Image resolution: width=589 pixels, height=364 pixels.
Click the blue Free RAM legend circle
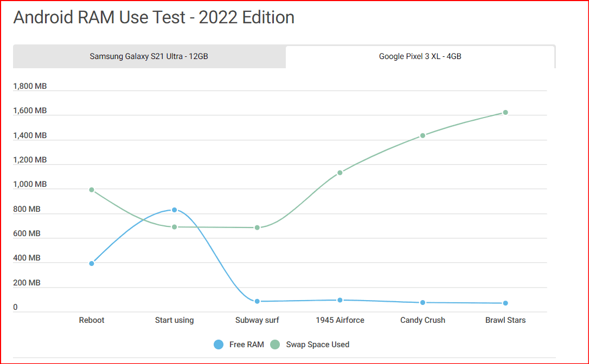tap(219, 344)
